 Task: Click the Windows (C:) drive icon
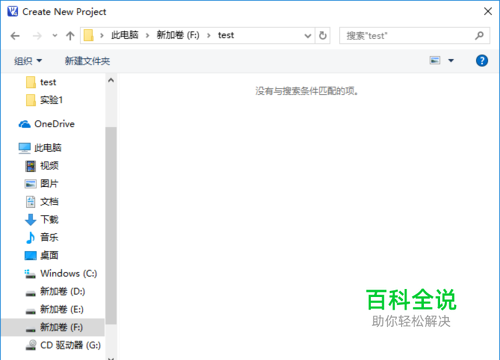(x=30, y=274)
